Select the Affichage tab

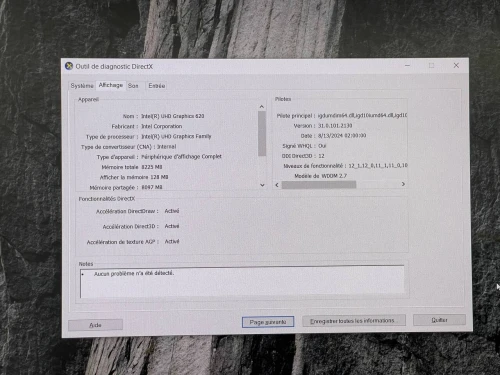[111, 85]
